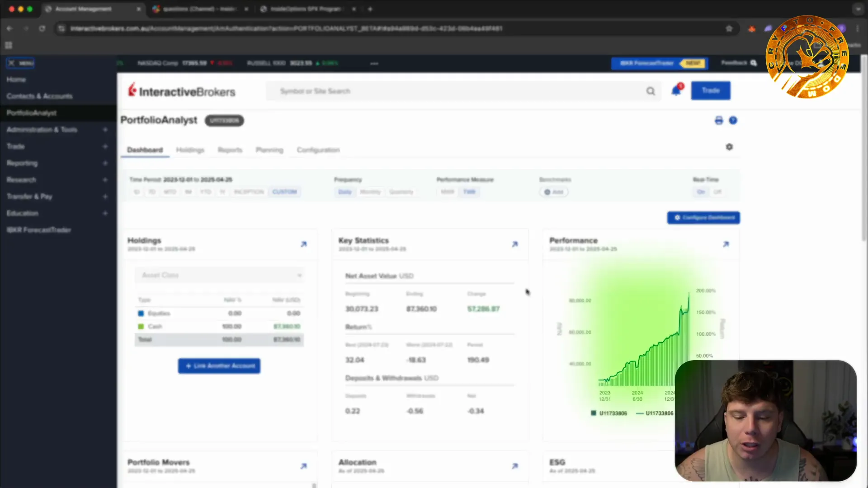Set frequency to Quarterly
This screenshot has height=488, width=868.
coord(401,192)
